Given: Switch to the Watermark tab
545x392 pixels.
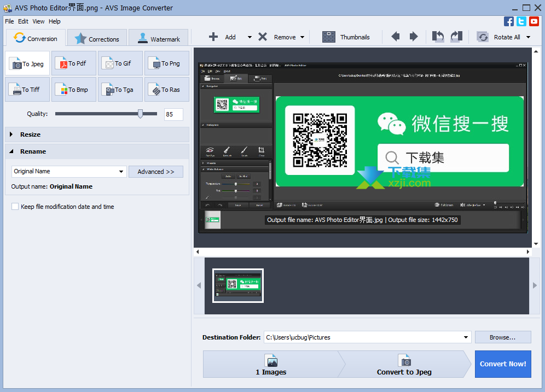Looking at the screenshot, I should pos(159,38).
